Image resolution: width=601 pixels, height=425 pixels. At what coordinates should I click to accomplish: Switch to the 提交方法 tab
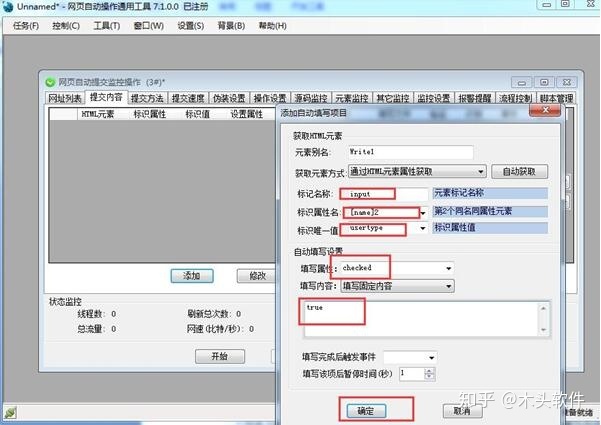[147, 98]
